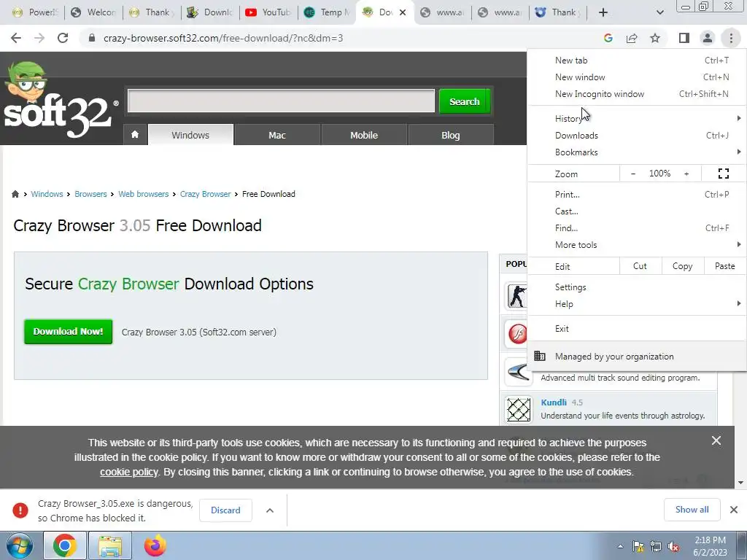
Task: Open the tab search chevron in the tab strip
Action: point(659,12)
